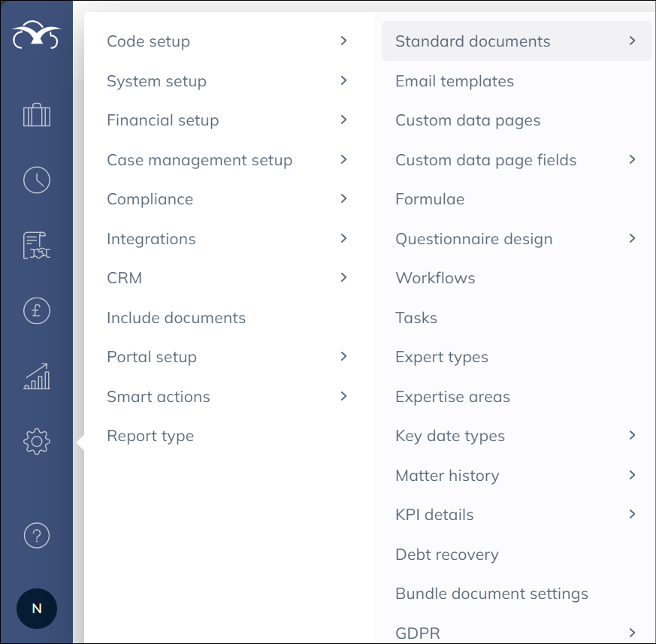
Task: Open Debt recovery option
Action: click(x=447, y=555)
